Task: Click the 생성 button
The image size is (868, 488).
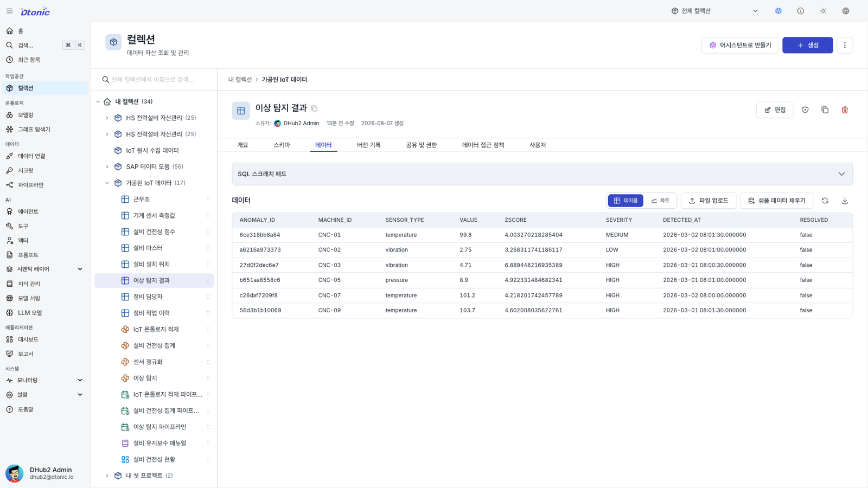Action: [x=807, y=45]
